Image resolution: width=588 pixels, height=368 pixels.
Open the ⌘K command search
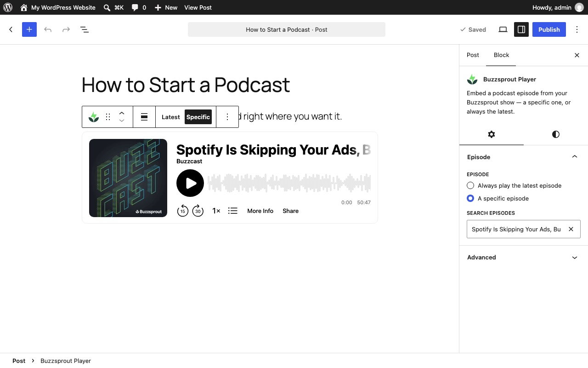pos(113,7)
